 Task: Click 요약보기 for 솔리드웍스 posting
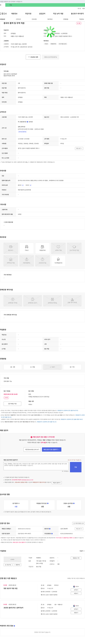point(76,609)
